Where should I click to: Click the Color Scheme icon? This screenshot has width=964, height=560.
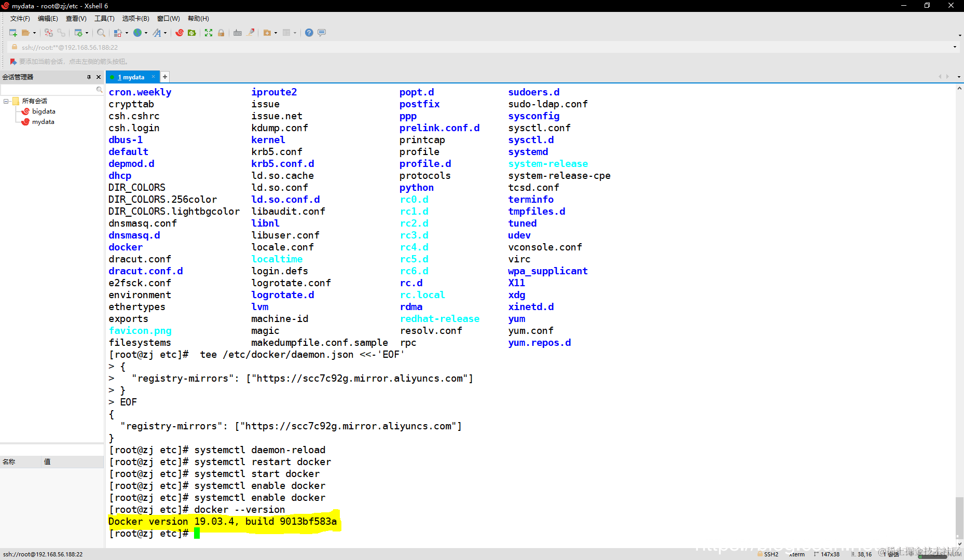point(118,33)
